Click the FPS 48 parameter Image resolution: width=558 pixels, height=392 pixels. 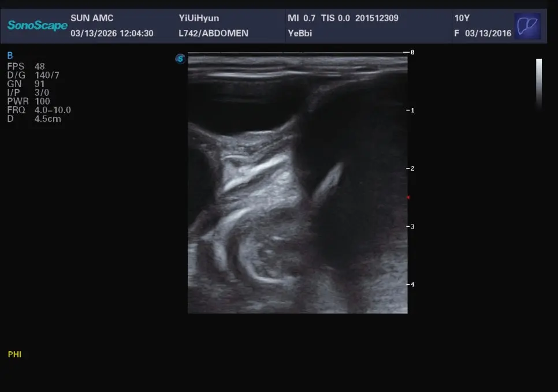[x=26, y=66]
